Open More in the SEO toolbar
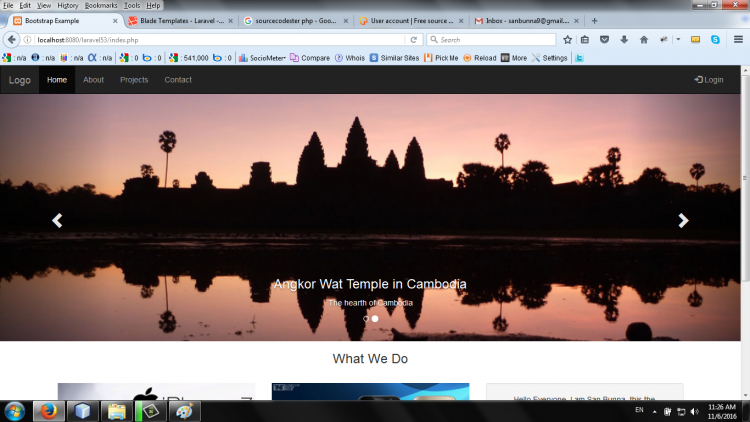Image resolution: width=750 pixels, height=422 pixels. pos(514,58)
